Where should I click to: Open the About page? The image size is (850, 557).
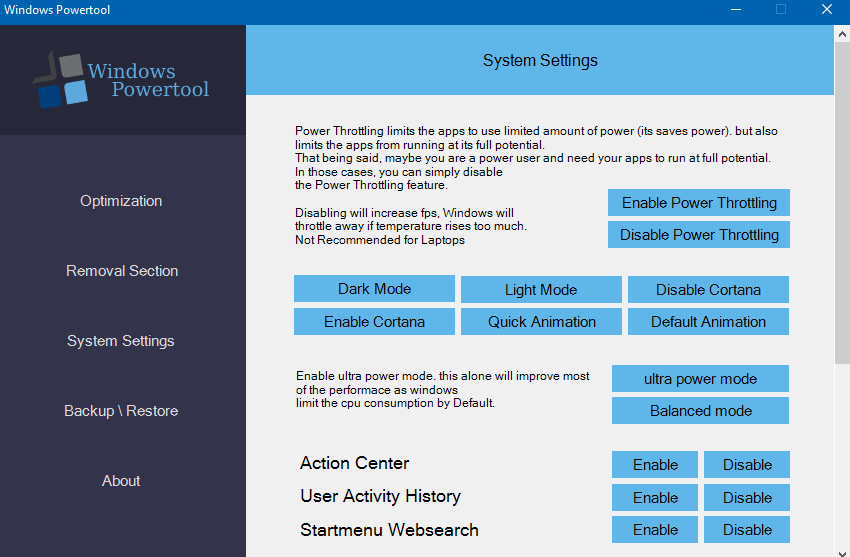coord(121,481)
